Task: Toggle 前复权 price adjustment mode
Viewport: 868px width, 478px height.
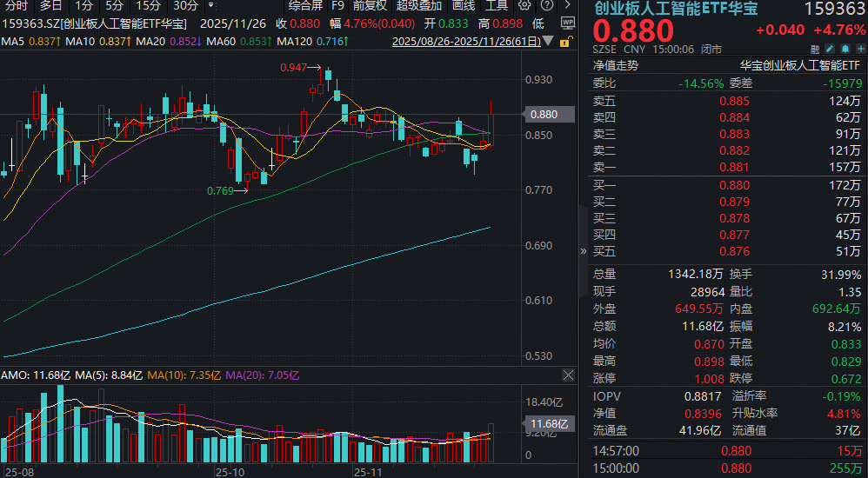Action: [x=370, y=5]
